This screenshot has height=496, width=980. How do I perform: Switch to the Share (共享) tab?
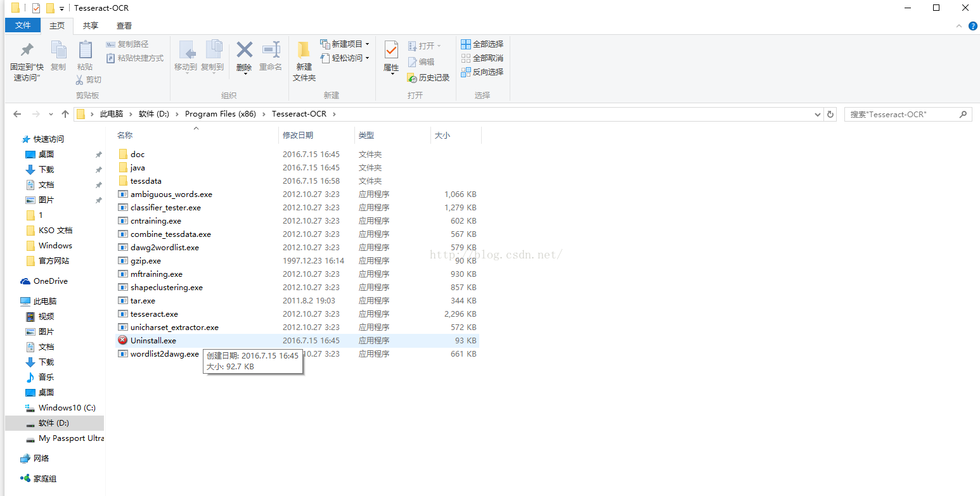point(91,26)
